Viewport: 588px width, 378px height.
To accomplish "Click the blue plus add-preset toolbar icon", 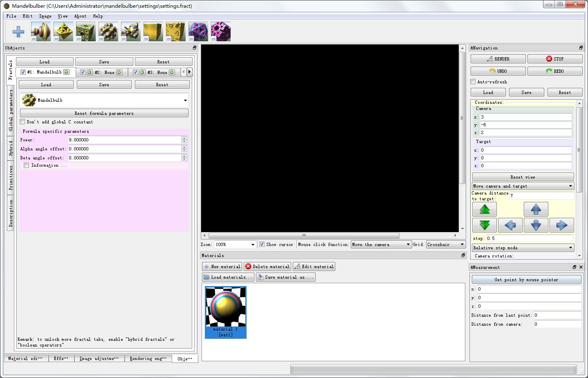I will point(18,31).
